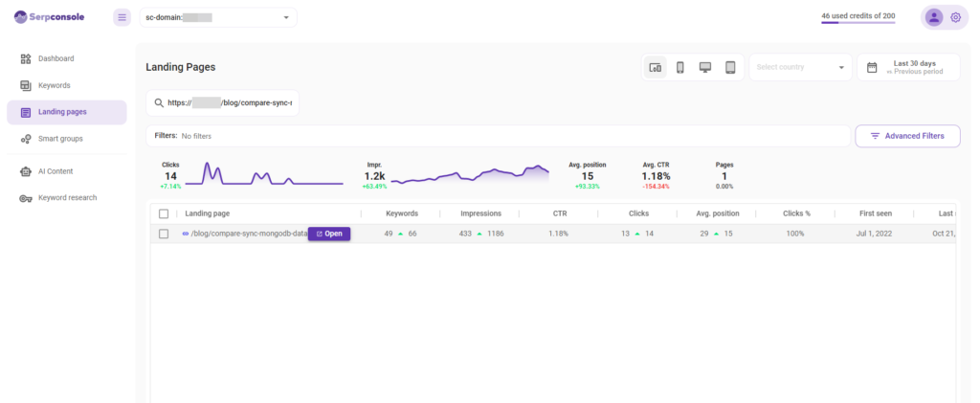980x403 pixels.
Task: Check the select-all header checkbox
Action: (x=164, y=213)
